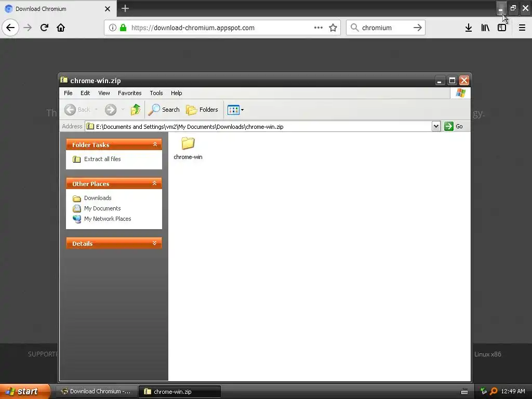Show site information icon in URL bar
This screenshot has width=532, height=399.
pyautogui.click(x=113, y=28)
